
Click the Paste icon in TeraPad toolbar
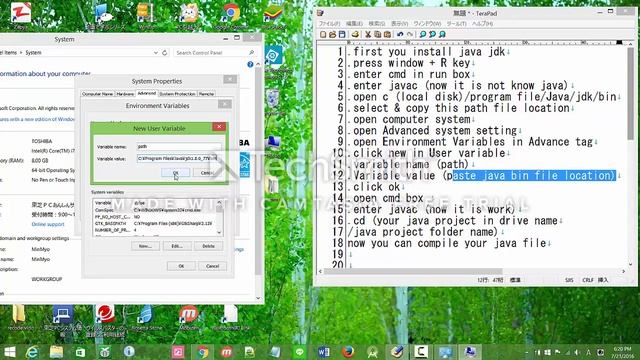[x=387, y=35]
